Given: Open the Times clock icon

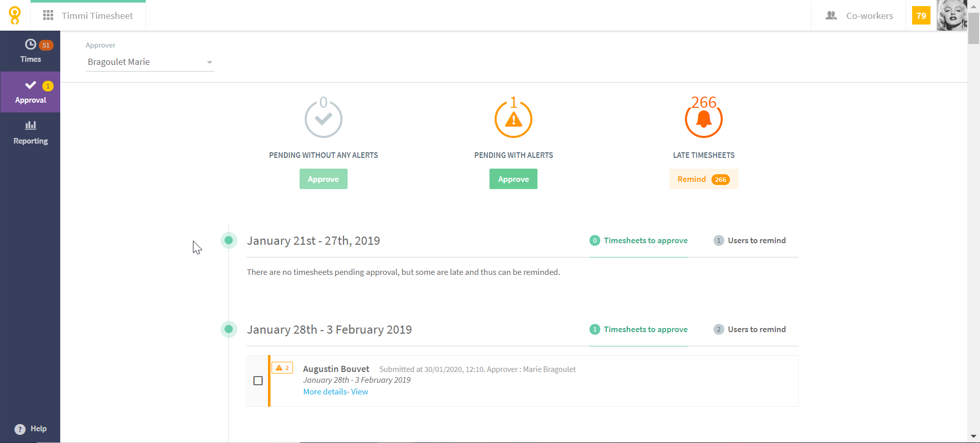Looking at the screenshot, I should tap(31, 44).
